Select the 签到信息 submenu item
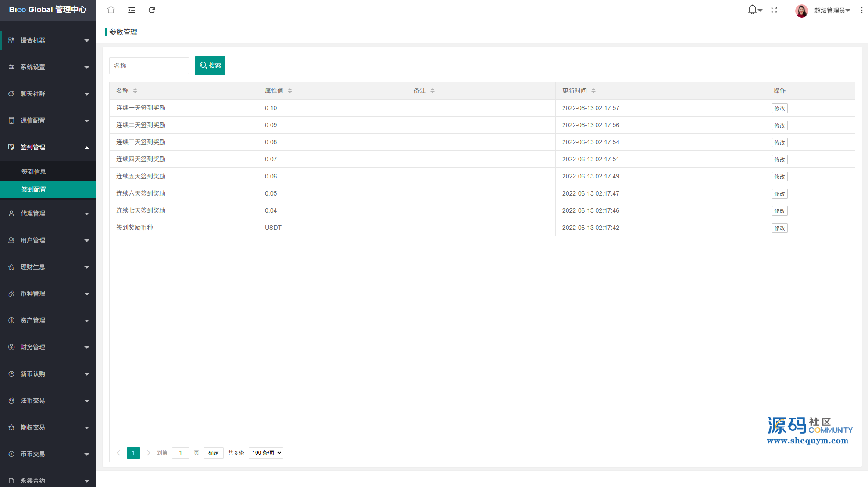 (x=34, y=172)
